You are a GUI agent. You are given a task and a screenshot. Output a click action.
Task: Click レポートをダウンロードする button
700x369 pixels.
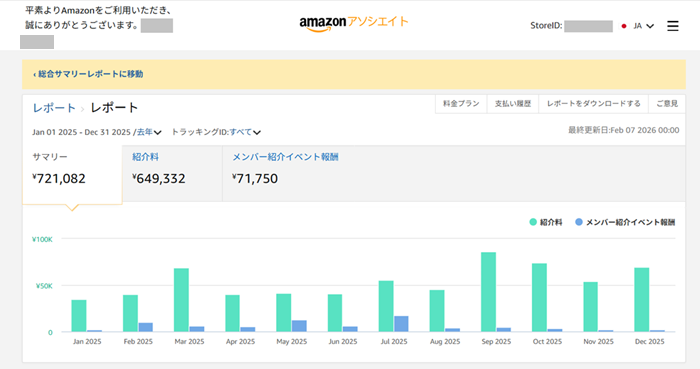click(593, 104)
